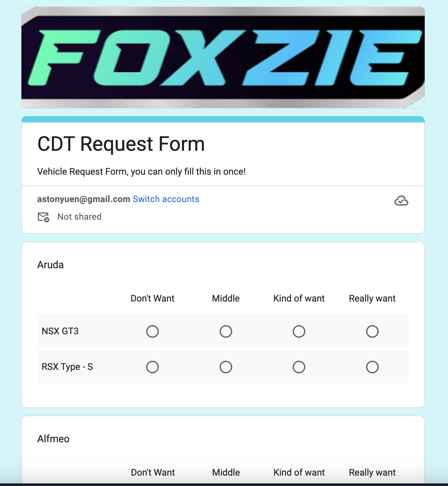Select Middle for NSX GT3
448x486 pixels.
coord(226,331)
